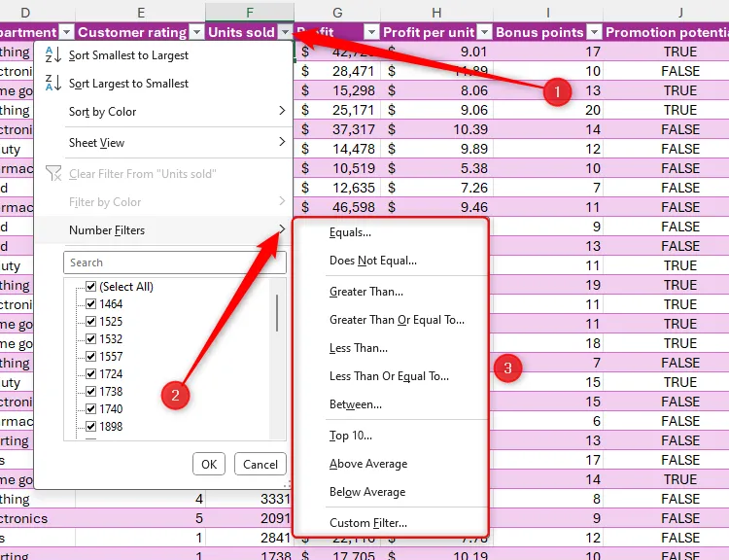Click the Sort Largest to Smallest icon
The height and width of the screenshot is (560, 729).
(x=52, y=84)
